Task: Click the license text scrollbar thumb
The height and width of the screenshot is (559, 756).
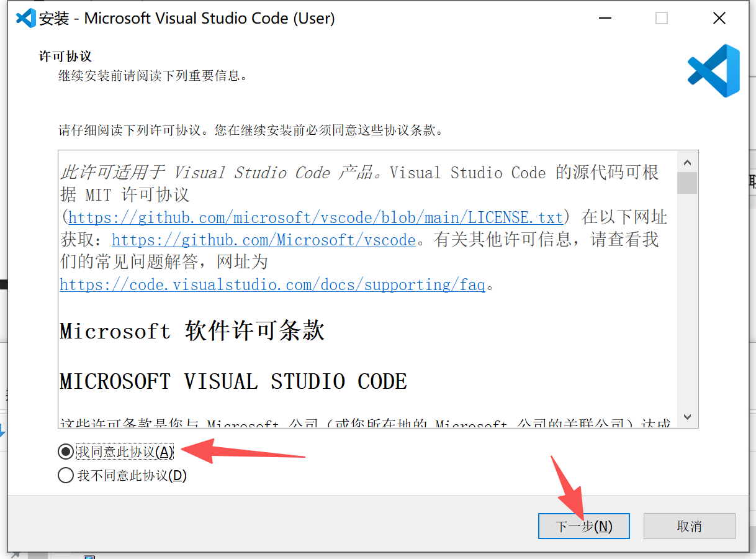Action: (687, 183)
